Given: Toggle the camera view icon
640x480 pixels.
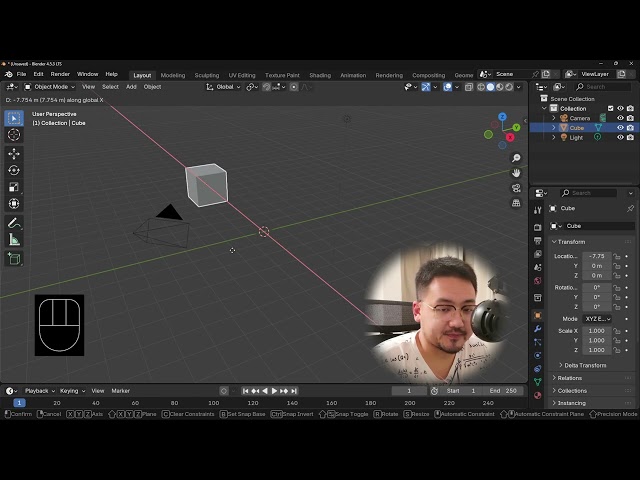Looking at the screenshot, I should click(x=516, y=188).
